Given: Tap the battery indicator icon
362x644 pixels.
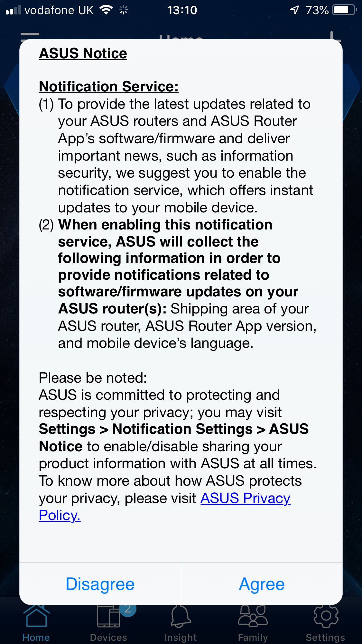Looking at the screenshot, I should click(x=344, y=10).
